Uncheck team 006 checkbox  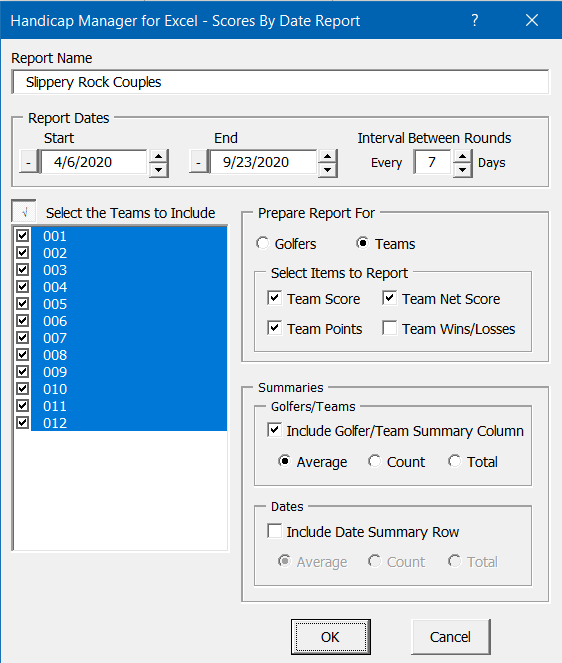click(x=22, y=320)
